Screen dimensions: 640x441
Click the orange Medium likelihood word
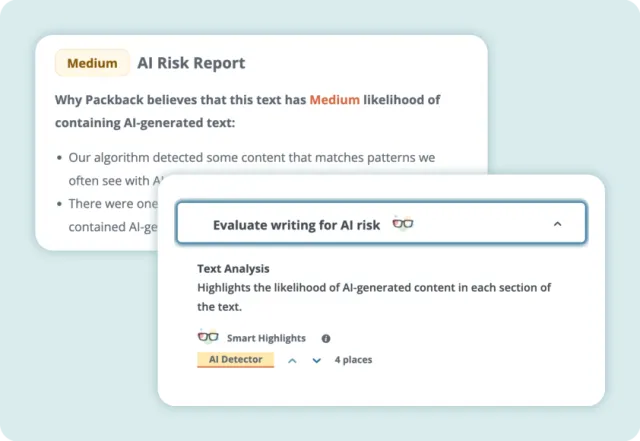point(334,100)
